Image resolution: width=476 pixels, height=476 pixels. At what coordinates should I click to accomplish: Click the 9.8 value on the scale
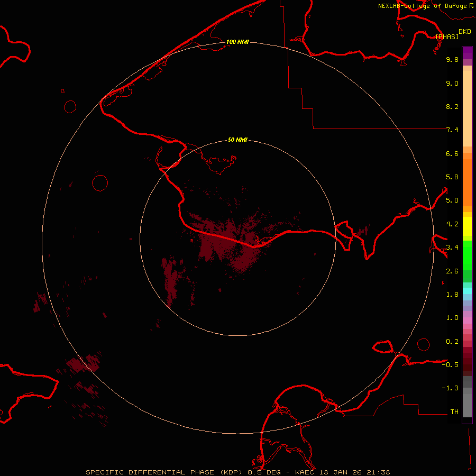point(452,60)
